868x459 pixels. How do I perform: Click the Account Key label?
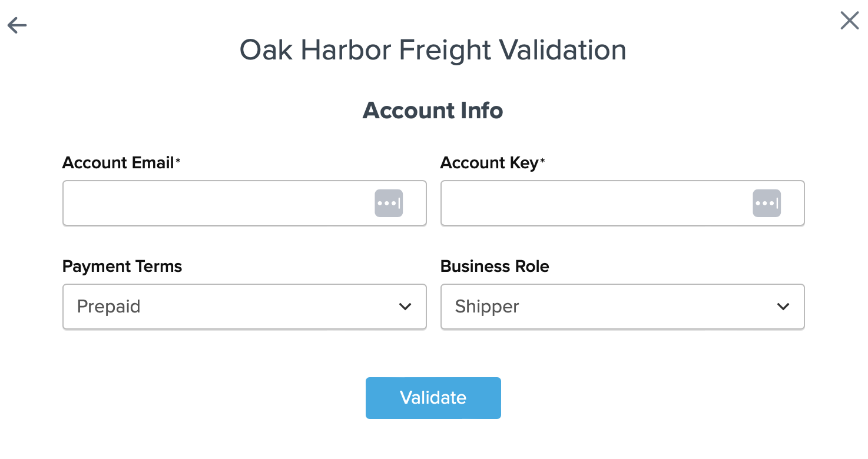point(489,163)
